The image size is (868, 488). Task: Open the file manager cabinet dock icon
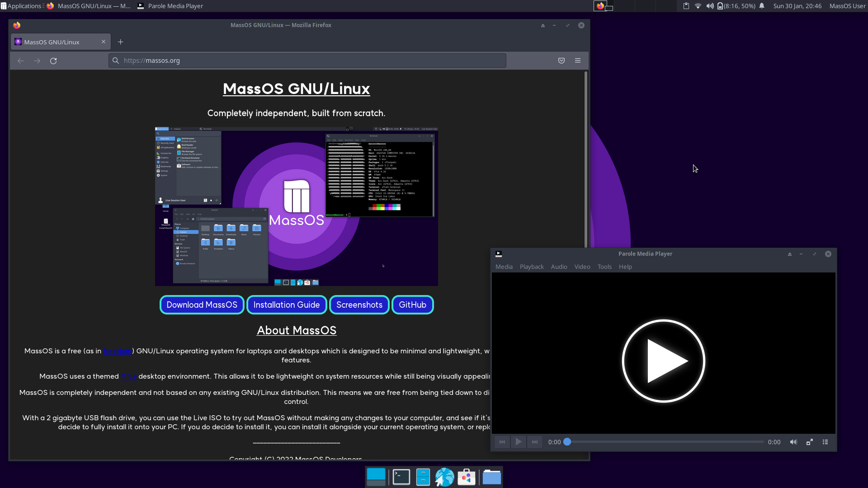point(423,477)
